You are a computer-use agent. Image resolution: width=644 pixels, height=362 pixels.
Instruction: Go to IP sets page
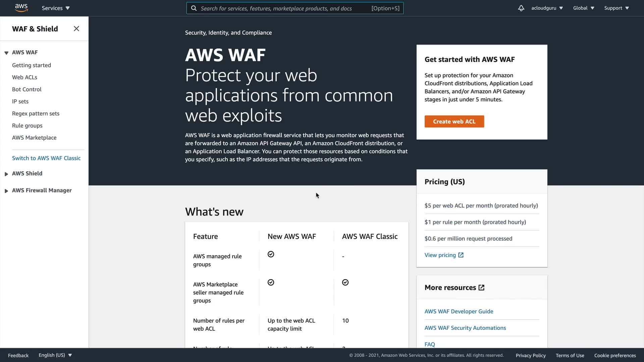tap(20, 102)
